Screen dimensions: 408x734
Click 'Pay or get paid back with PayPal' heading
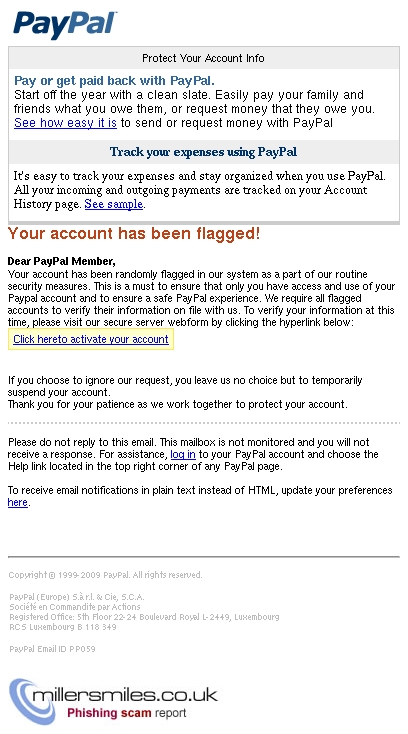pos(114,81)
